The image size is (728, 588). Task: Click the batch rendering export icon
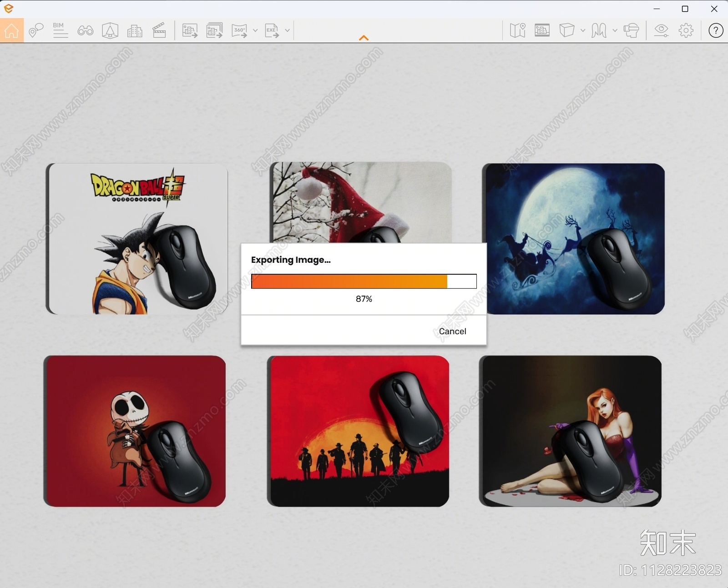(214, 30)
